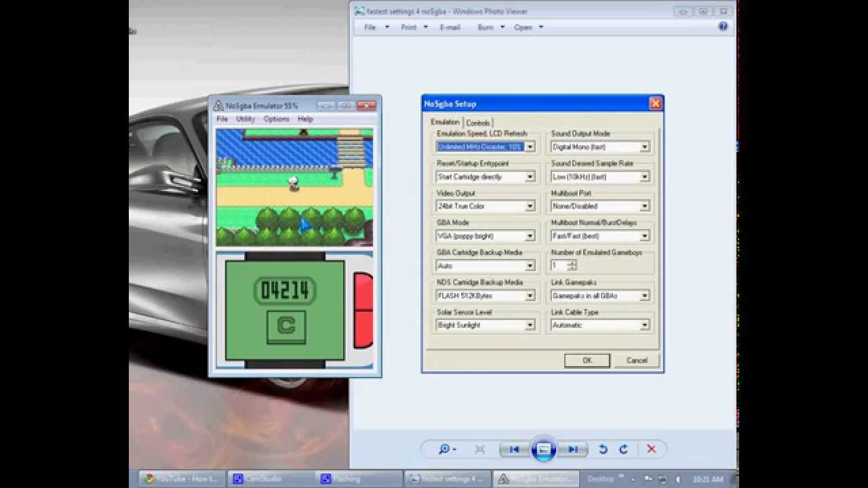The image size is (868, 488).
Task: Open the Open menu in Photo Viewer
Action: 528,27
